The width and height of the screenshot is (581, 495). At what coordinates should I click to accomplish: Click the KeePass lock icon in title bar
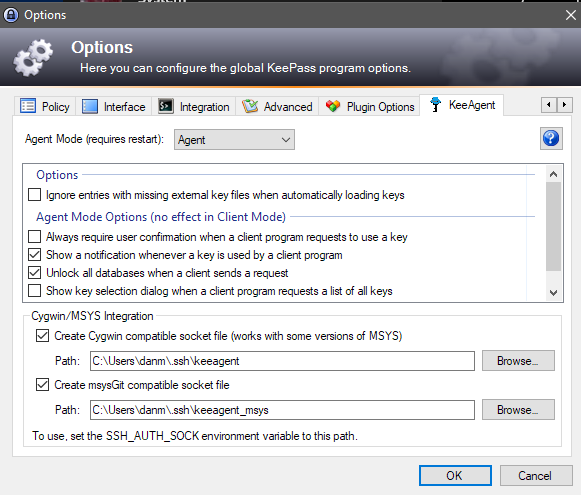tap(11, 15)
